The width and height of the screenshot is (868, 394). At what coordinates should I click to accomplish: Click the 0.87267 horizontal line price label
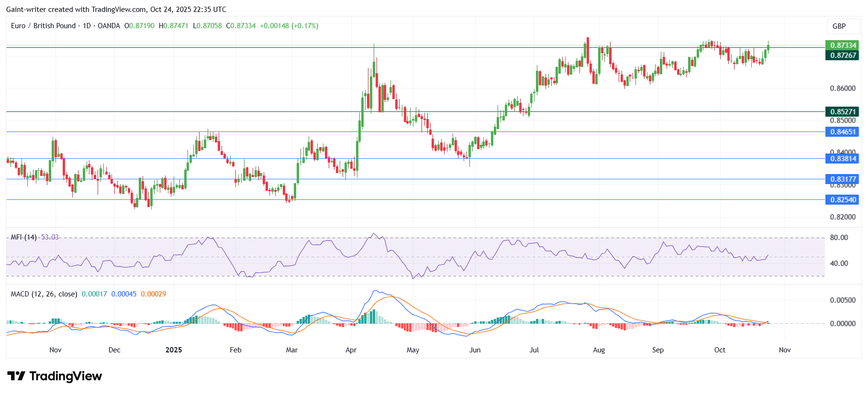[x=842, y=55]
